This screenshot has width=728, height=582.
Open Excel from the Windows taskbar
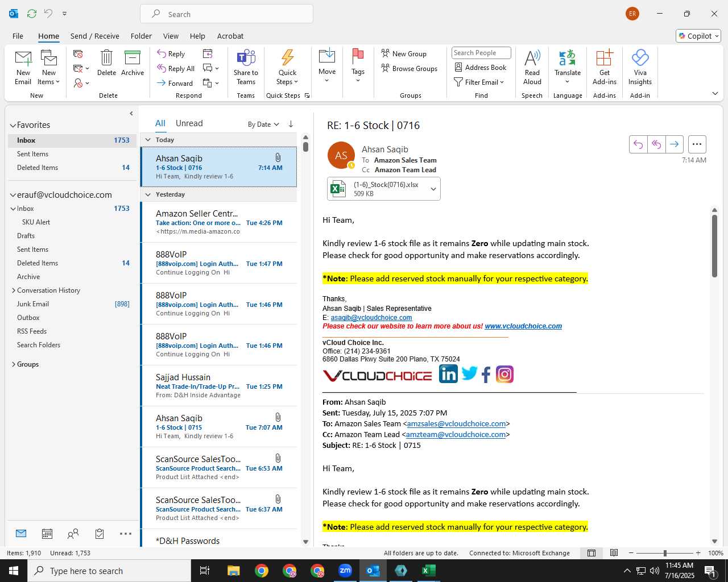[428, 571]
